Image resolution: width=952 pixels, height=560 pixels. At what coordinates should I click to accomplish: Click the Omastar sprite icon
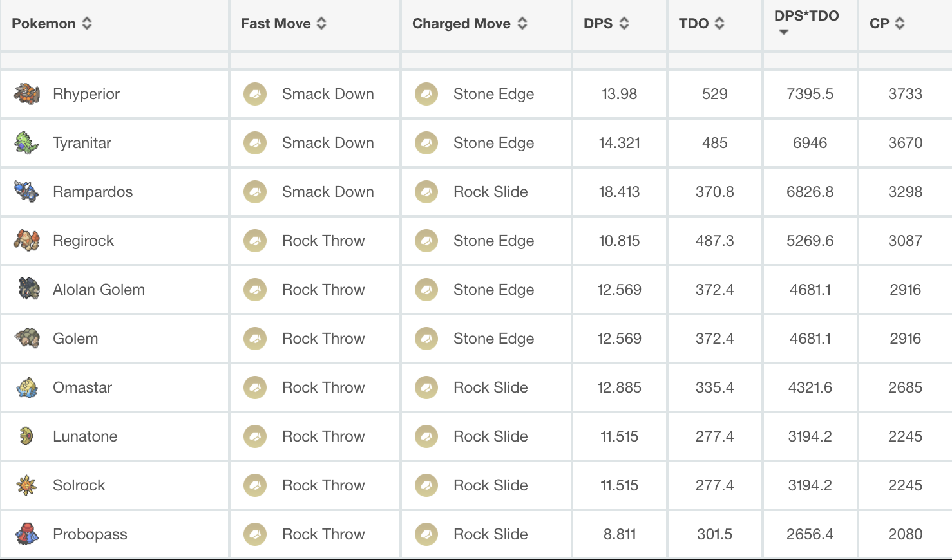point(27,387)
